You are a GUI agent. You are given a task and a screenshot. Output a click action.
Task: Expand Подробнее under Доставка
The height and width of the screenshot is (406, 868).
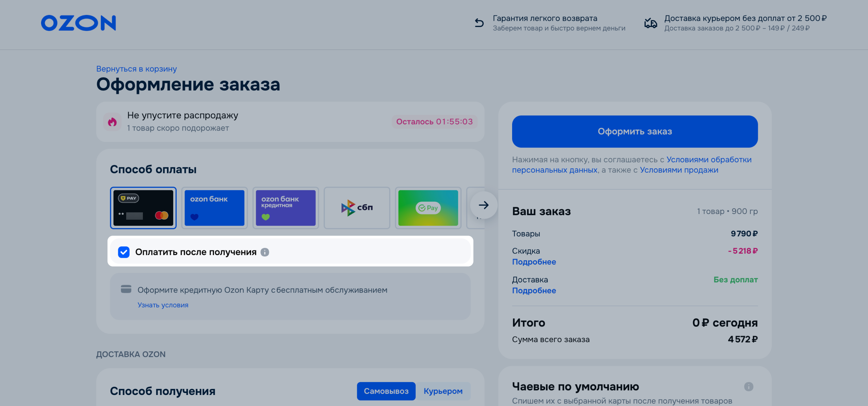(x=534, y=290)
